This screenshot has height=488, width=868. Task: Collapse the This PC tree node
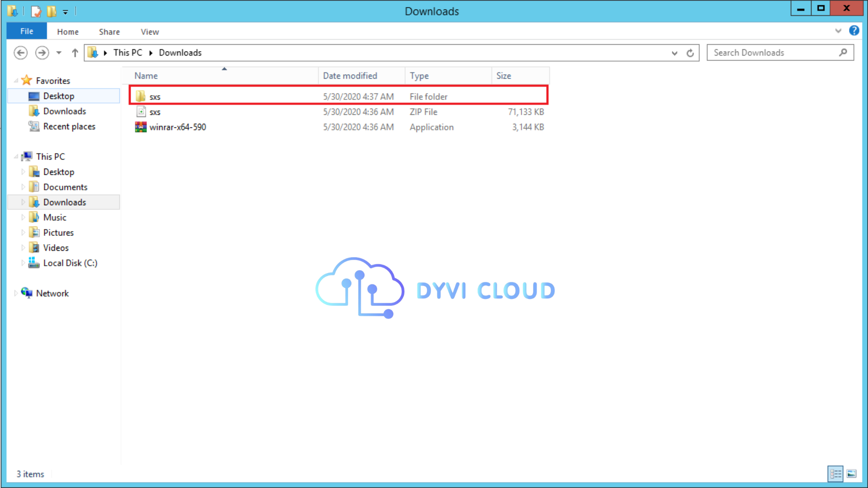[x=16, y=156]
